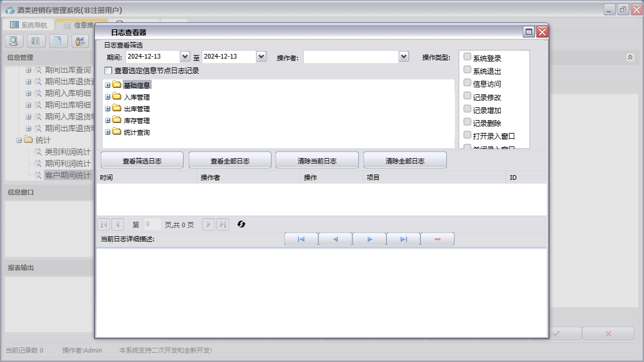Click the start date field 2024-12-13
The height and width of the screenshot is (362, 644).
(152, 57)
